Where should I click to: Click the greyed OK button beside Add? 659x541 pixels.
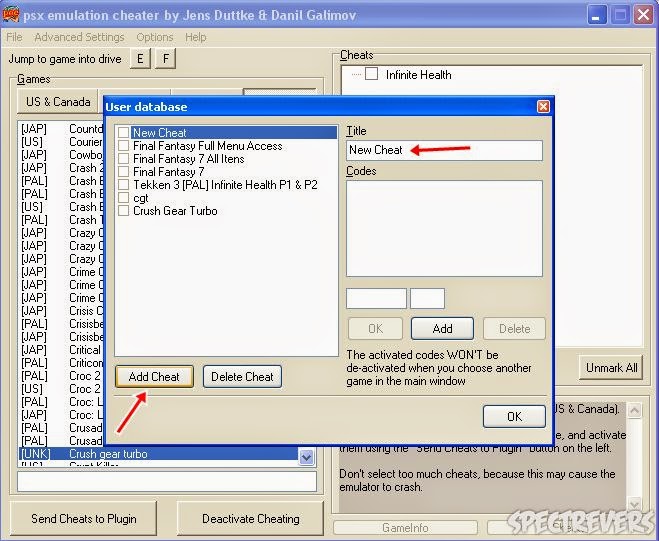click(x=375, y=328)
